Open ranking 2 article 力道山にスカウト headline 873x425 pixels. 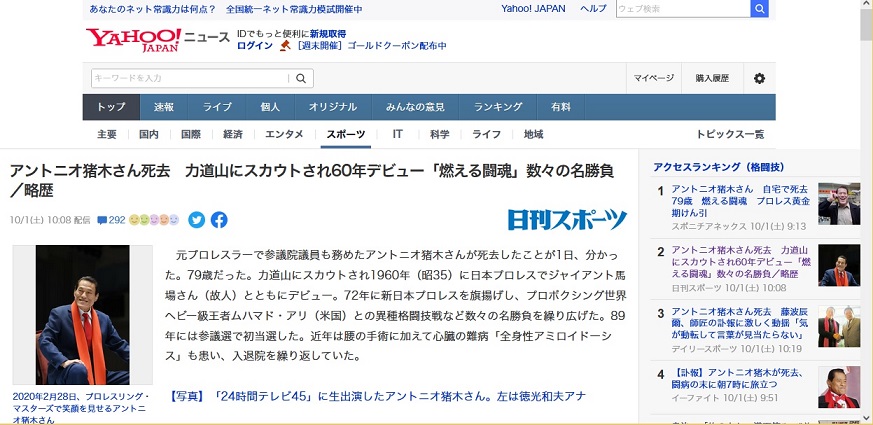coord(741,262)
